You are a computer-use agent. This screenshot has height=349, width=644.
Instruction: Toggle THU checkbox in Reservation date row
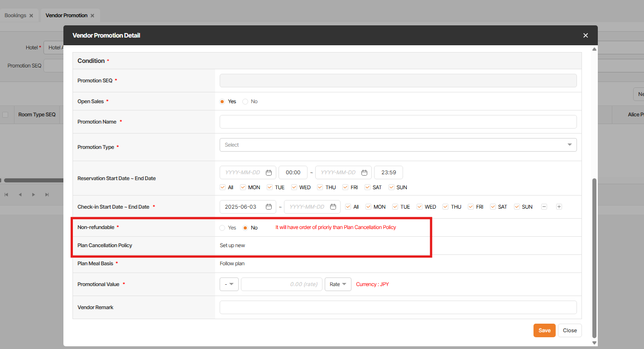320,187
